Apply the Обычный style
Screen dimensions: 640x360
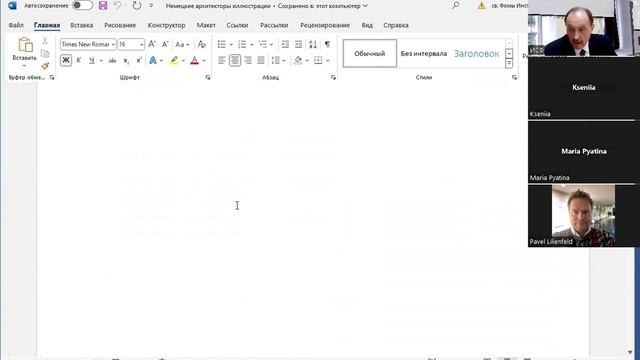coord(370,53)
